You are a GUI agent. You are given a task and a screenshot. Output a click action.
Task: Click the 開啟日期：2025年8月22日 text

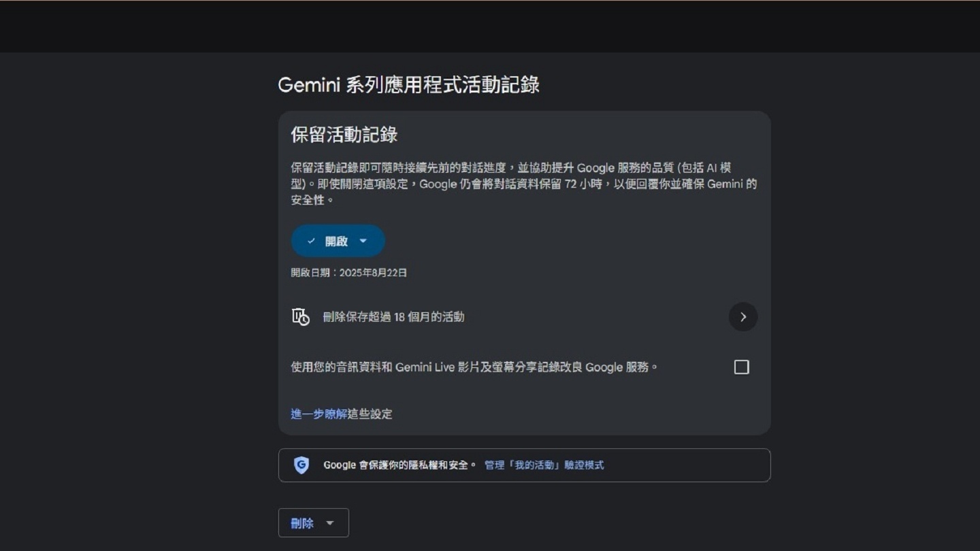(349, 273)
